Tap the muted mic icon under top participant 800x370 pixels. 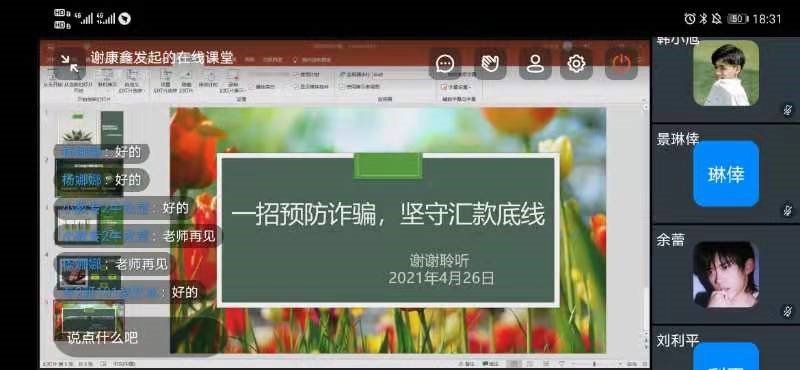[x=788, y=109]
